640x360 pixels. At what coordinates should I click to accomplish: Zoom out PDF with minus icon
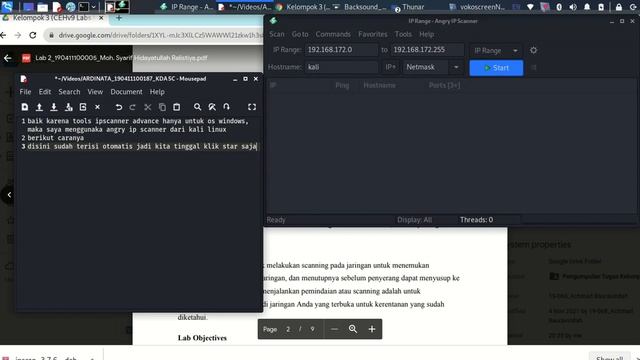coord(334,329)
